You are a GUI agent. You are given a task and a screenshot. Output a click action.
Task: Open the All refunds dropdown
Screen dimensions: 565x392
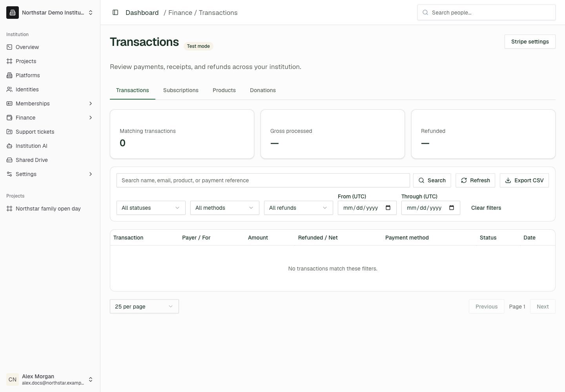(299, 208)
